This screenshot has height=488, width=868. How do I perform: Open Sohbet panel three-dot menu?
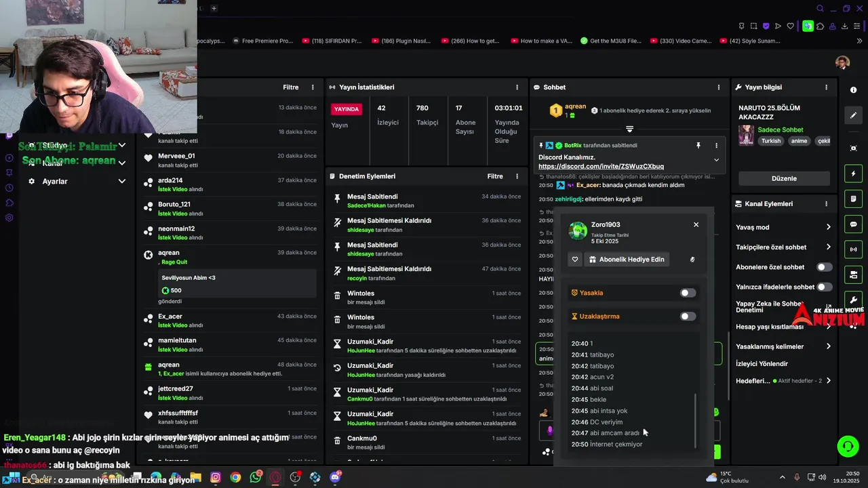719,87
